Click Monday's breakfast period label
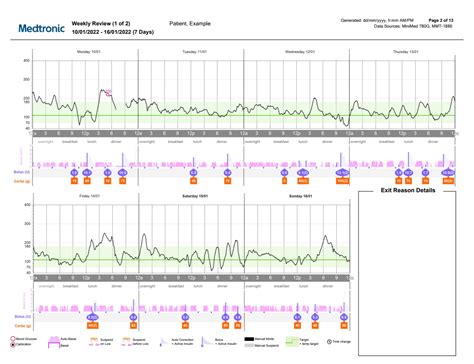 tap(70, 142)
